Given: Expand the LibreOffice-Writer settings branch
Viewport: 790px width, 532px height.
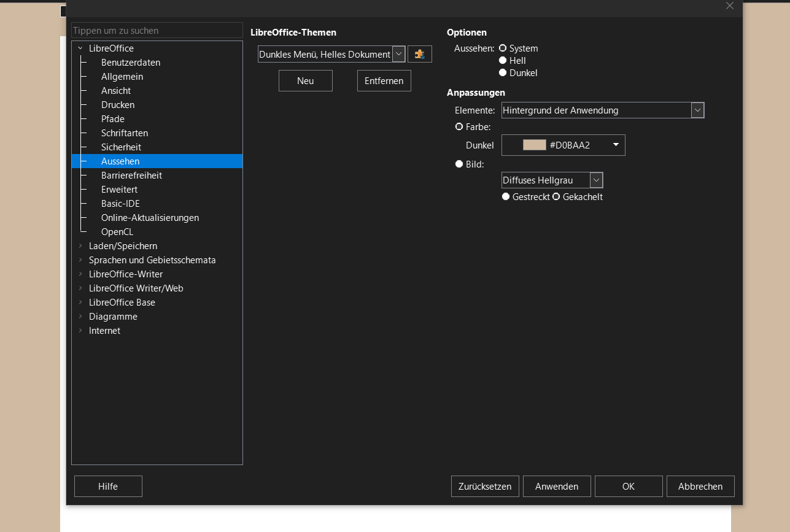Looking at the screenshot, I should [79, 274].
